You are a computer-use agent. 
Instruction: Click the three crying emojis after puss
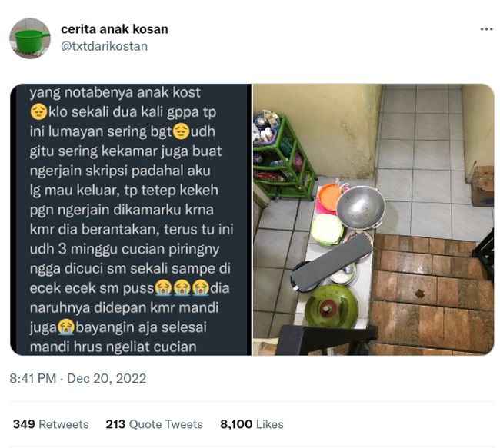click(x=182, y=287)
